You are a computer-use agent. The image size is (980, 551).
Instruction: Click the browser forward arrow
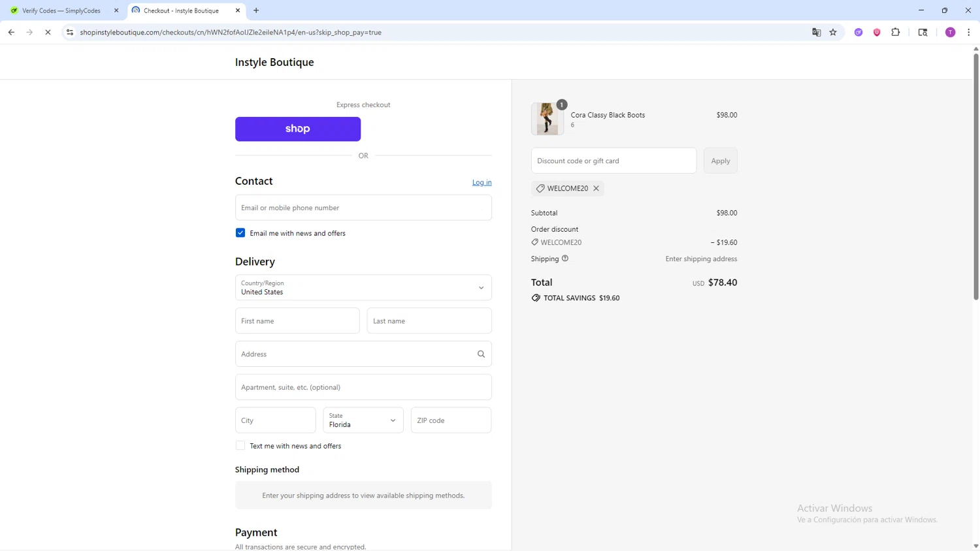tap(29, 32)
